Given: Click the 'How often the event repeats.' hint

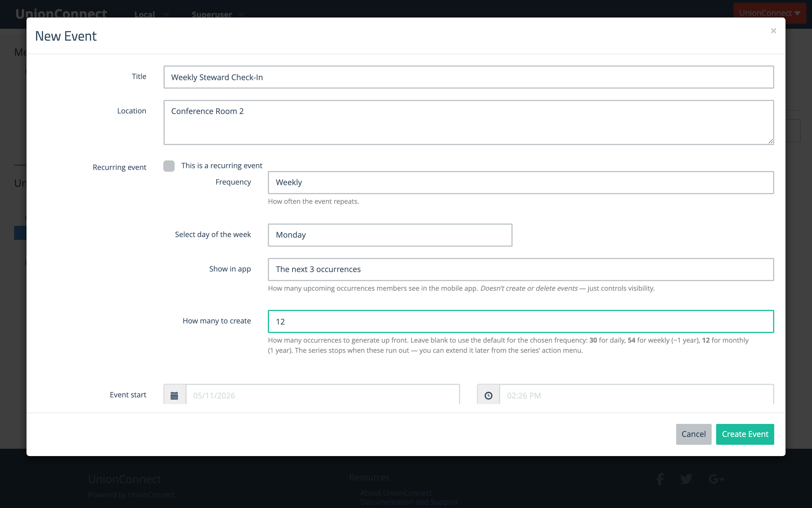Looking at the screenshot, I should (x=314, y=201).
